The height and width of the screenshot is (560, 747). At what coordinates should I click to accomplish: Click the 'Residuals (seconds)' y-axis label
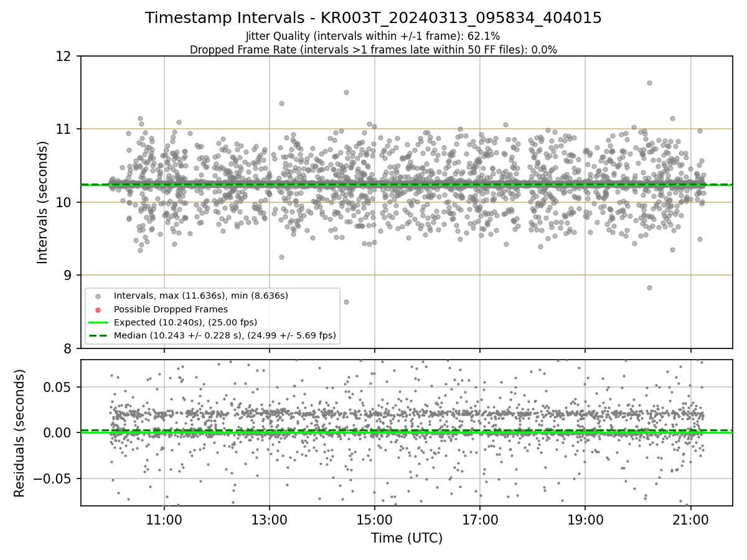coord(20,433)
